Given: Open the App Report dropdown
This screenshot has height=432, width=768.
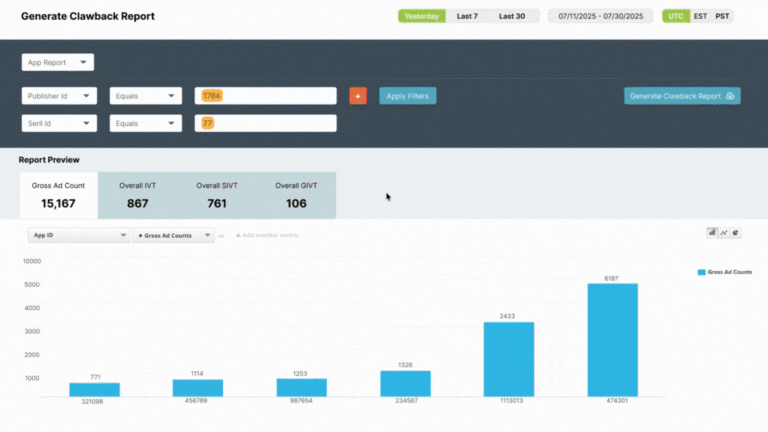Looking at the screenshot, I should 58,62.
